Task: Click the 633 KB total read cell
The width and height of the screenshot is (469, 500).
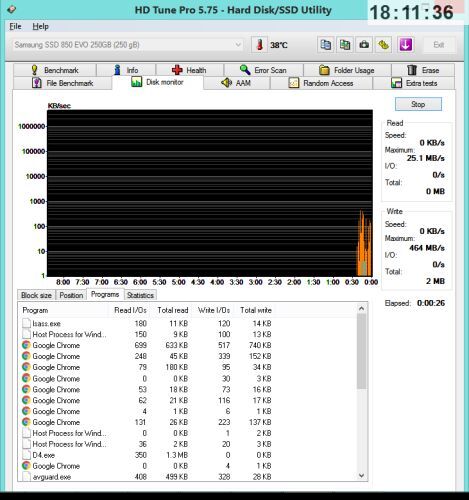Action: tap(177, 345)
